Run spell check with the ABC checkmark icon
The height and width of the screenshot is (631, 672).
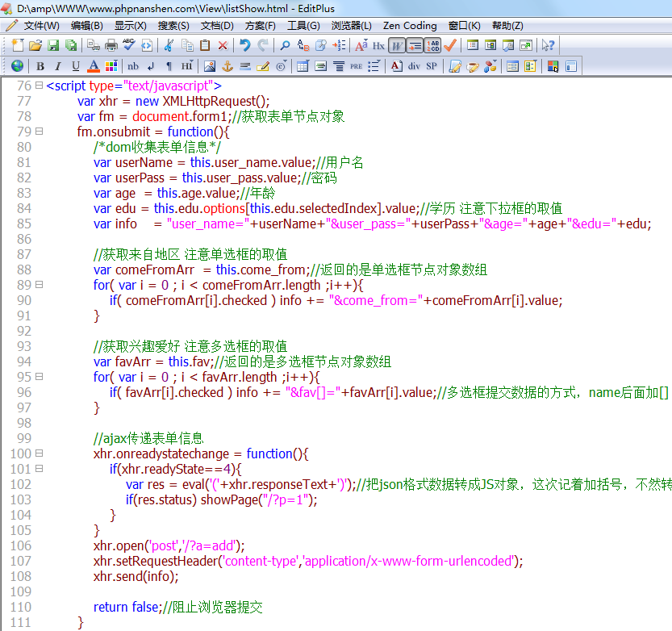128,45
